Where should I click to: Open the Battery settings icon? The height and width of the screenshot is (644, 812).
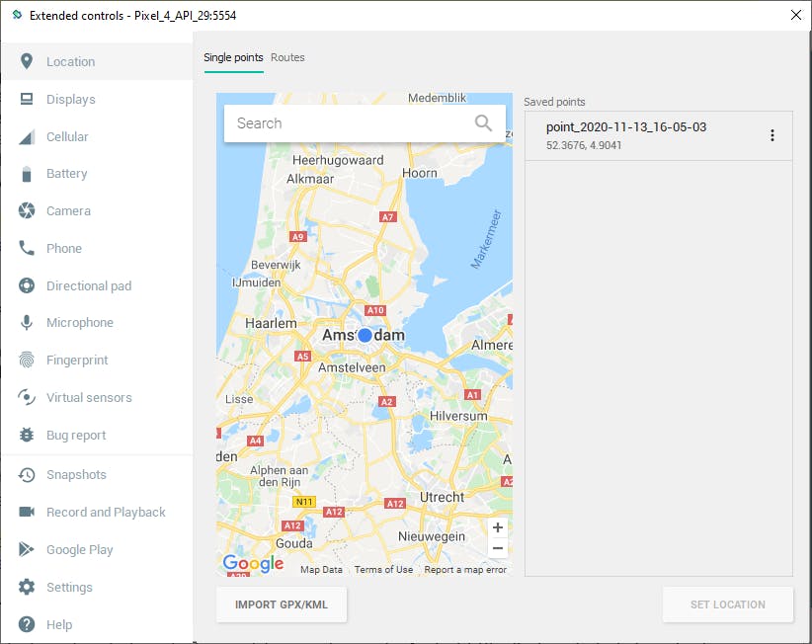[x=27, y=174]
